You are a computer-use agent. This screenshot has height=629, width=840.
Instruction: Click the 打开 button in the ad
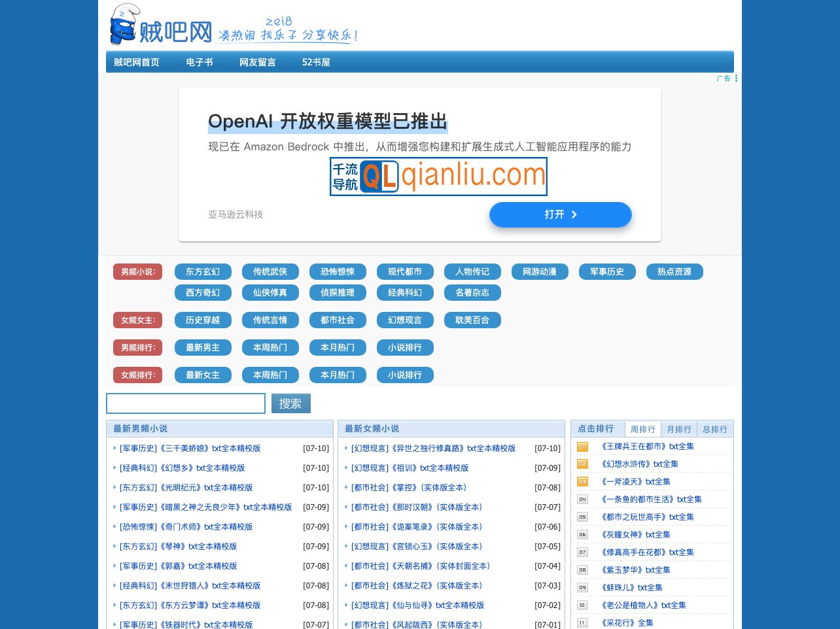(x=560, y=214)
